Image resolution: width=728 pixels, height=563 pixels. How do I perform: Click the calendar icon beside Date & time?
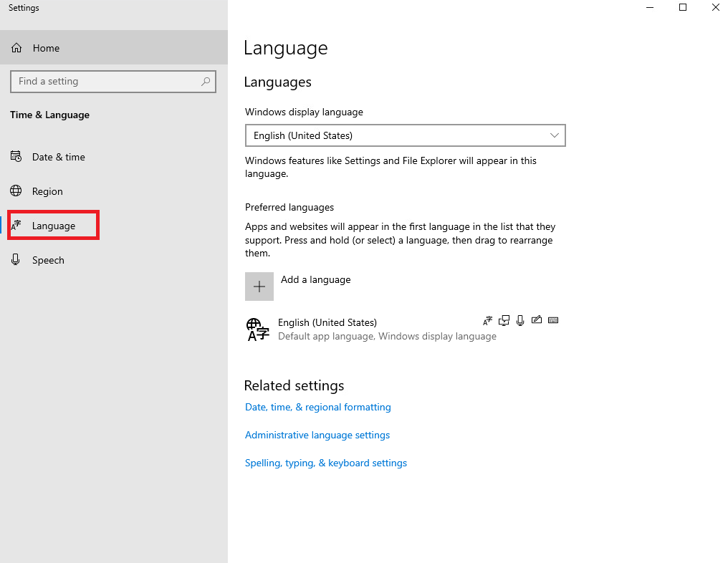(x=16, y=156)
